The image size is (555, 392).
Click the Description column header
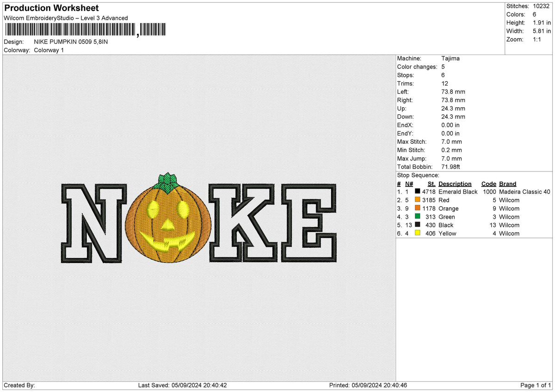click(455, 184)
